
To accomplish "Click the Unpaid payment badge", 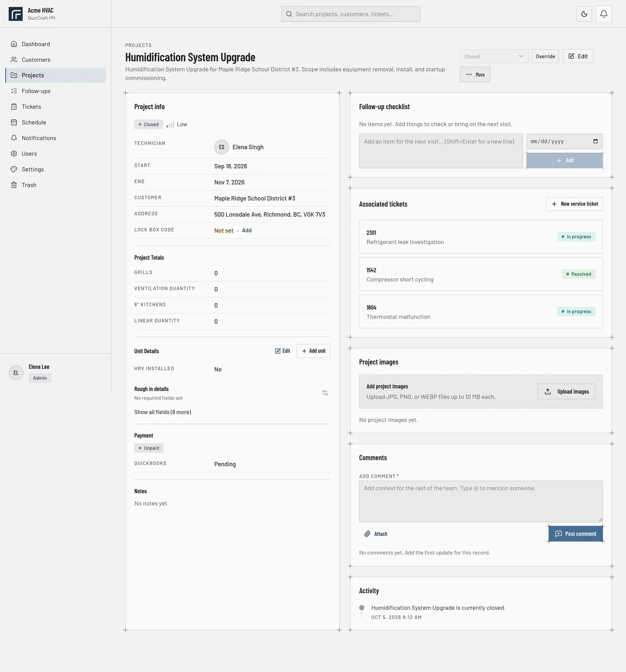I will (149, 448).
